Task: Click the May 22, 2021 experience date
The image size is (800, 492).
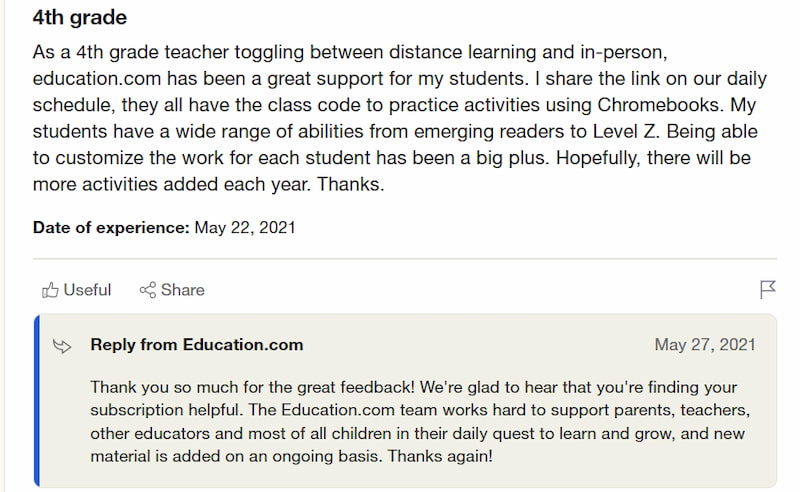Action: click(245, 227)
